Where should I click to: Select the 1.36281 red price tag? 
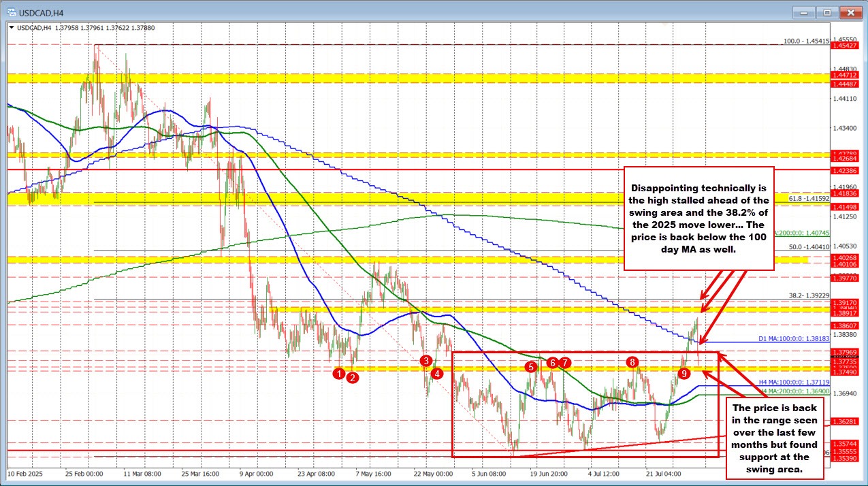tap(846, 422)
